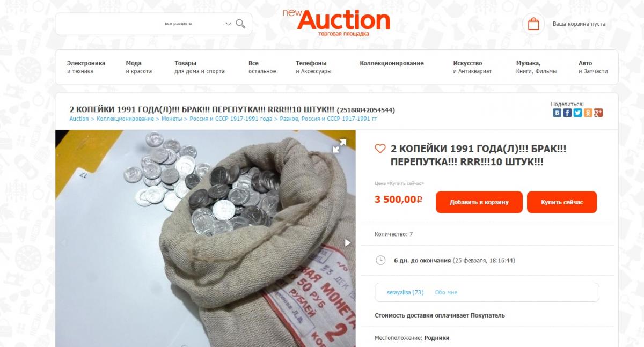Share the listing on VKontakte
Screen dimensions: 644x347
click(558, 113)
